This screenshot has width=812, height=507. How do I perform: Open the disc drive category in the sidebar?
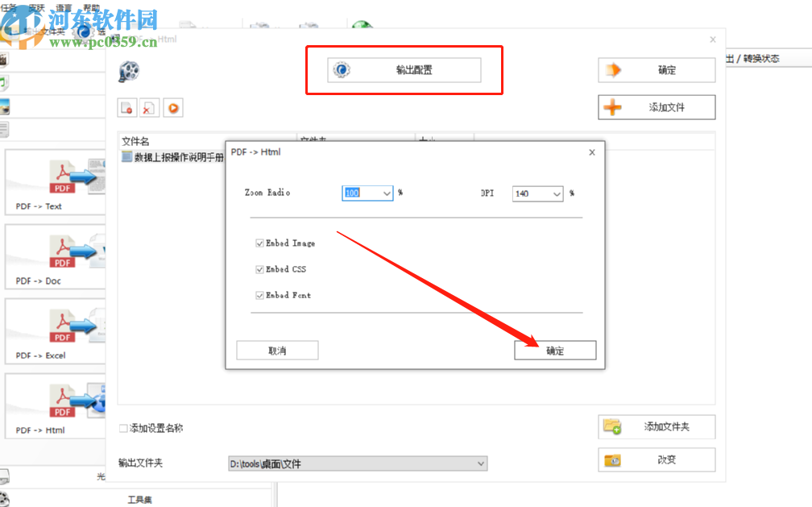click(x=52, y=476)
